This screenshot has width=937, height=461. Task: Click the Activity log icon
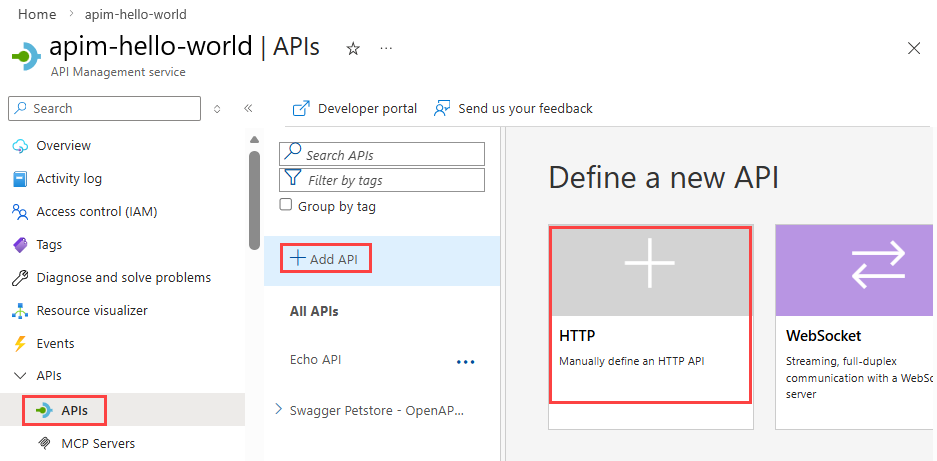pyautogui.click(x=20, y=179)
